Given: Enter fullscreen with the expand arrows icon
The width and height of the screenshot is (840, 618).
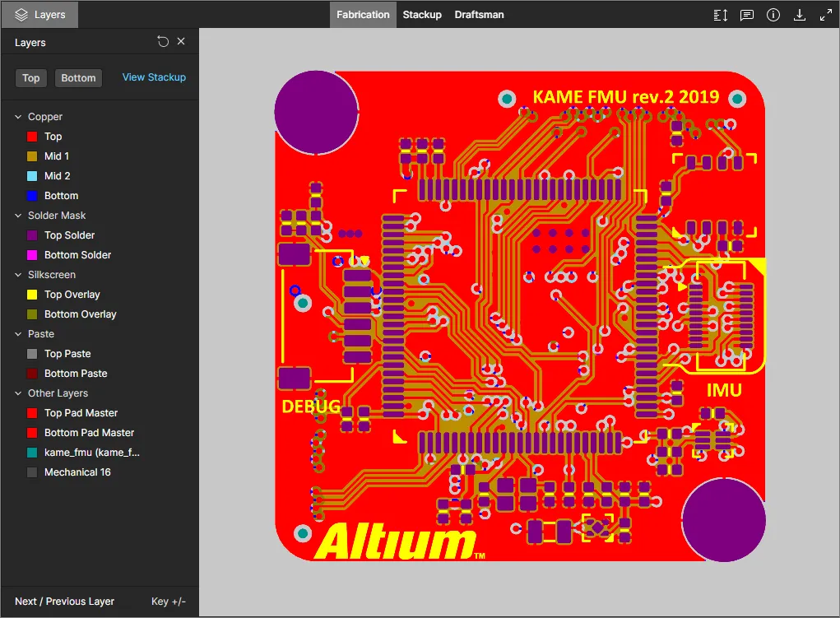Looking at the screenshot, I should (825, 15).
